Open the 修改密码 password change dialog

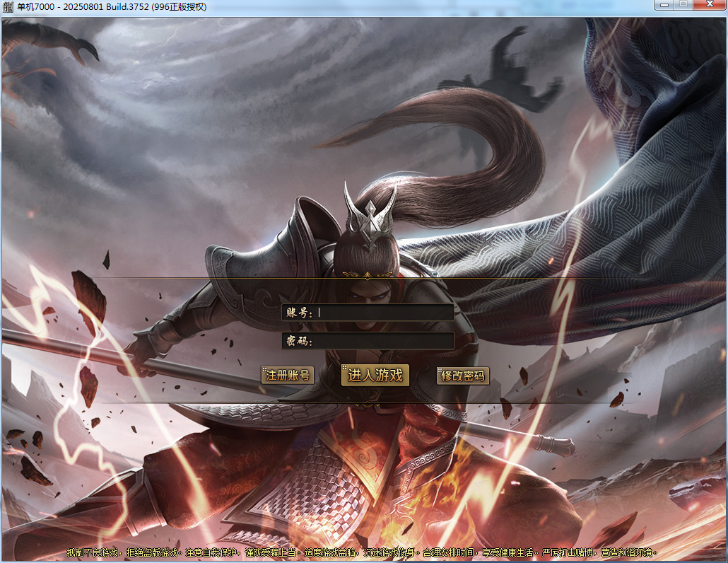point(463,376)
